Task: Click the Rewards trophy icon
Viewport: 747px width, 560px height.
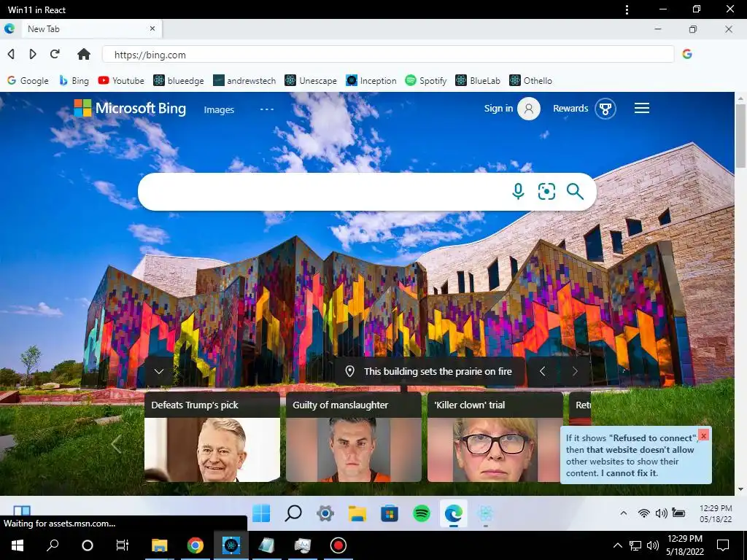Action: coord(605,109)
